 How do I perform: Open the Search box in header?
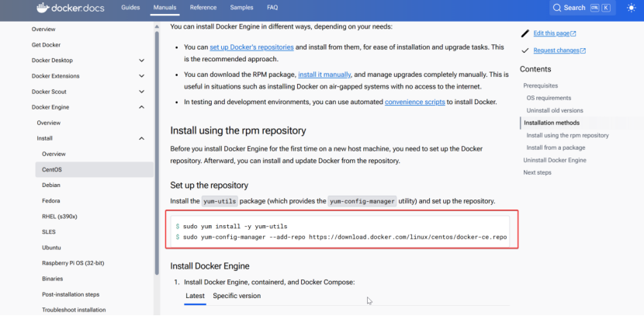pyautogui.click(x=583, y=8)
